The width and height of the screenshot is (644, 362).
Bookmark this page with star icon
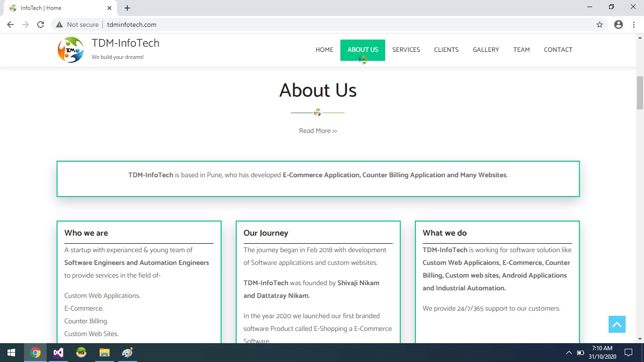tap(600, 25)
